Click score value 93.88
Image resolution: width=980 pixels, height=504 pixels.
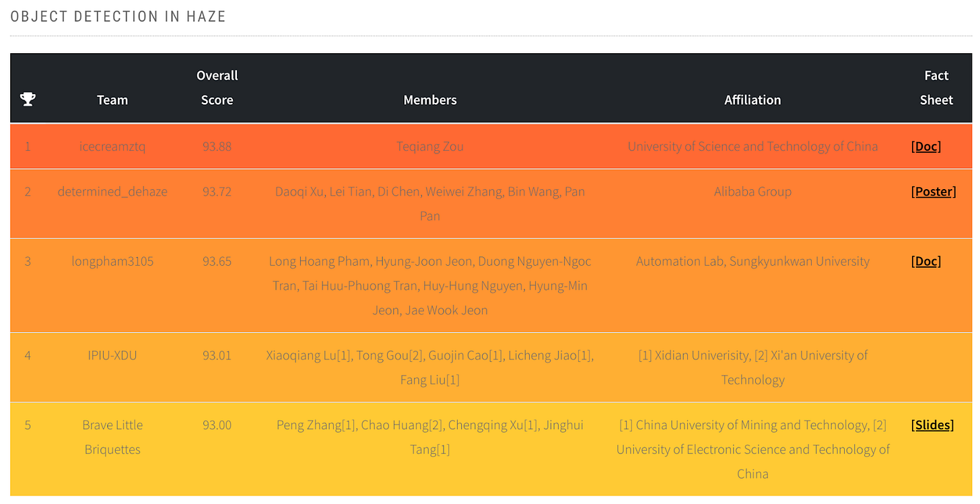pyautogui.click(x=217, y=146)
